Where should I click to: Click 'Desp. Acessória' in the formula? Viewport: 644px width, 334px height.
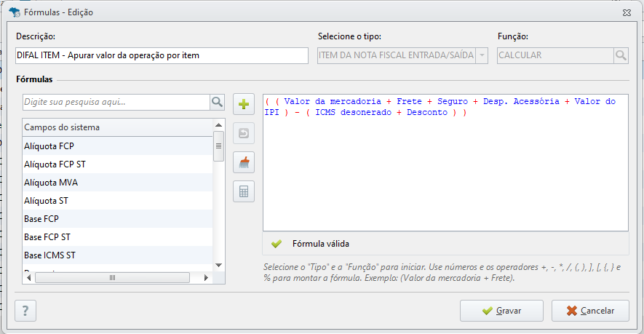521,101
